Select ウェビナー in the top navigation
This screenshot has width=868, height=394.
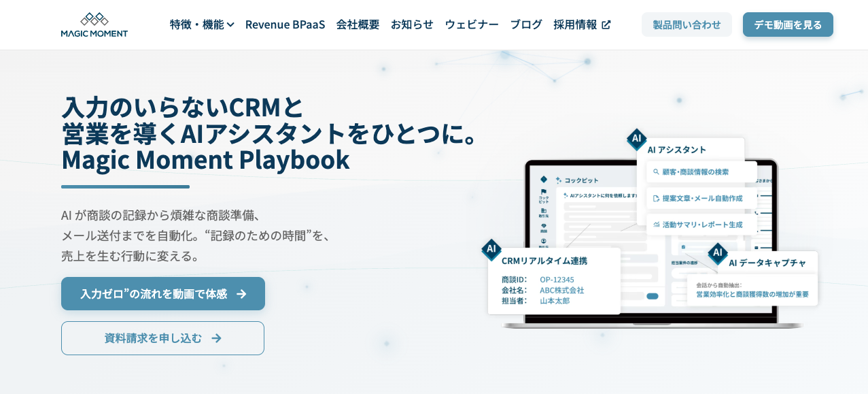(x=472, y=24)
